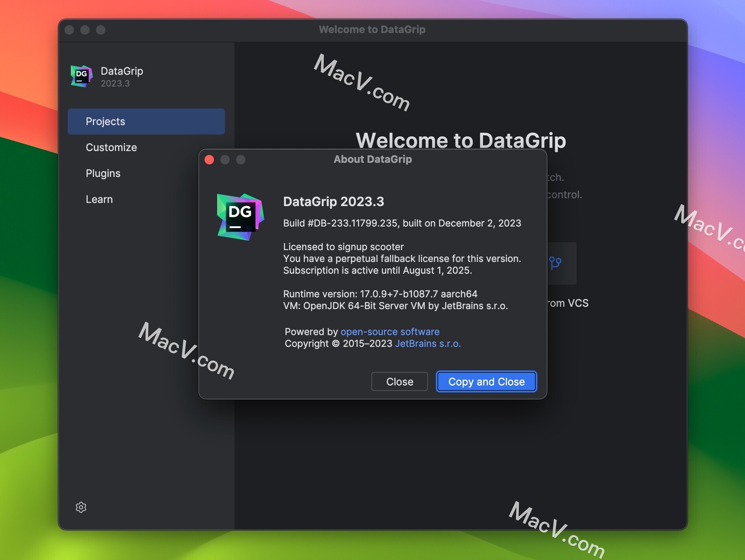Click the About DataGrip title bar text
Screen dimensions: 745x560
(x=372, y=159)
